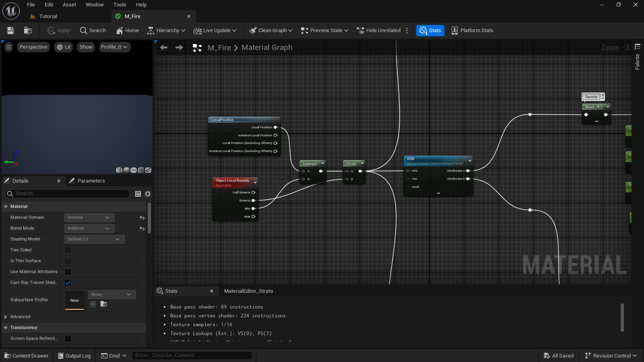
Task: Open the Profile_0 dropdown
Action: (x=114, y=47)
